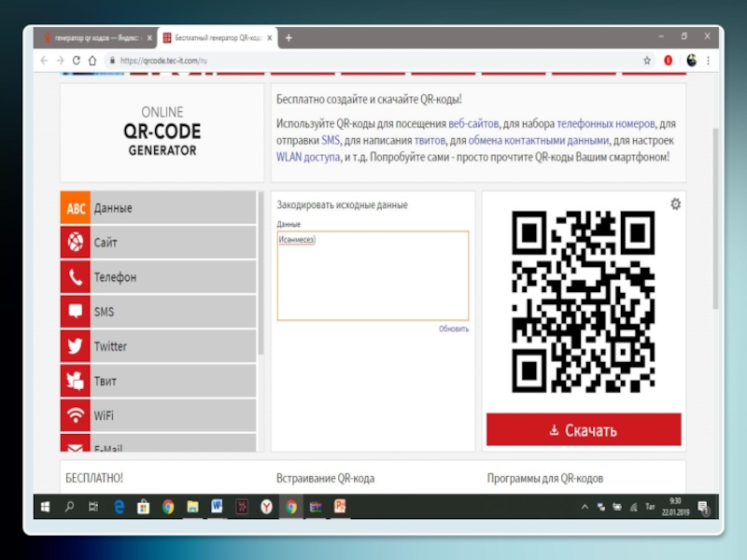The image size is (747, 560).
Task: Open a new browser tab
Action: (289, 37)
